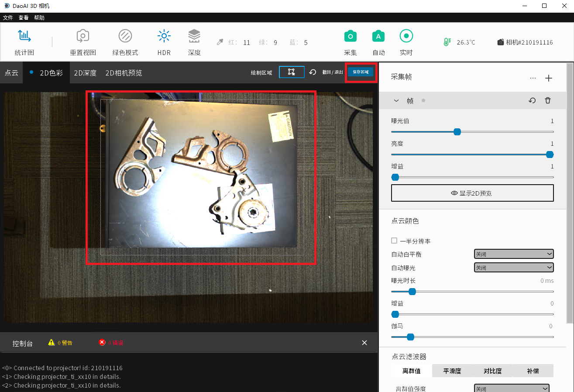Click the 0 警告 warnings filter
The width and height of the screenshot is (574, 392).
65,343
